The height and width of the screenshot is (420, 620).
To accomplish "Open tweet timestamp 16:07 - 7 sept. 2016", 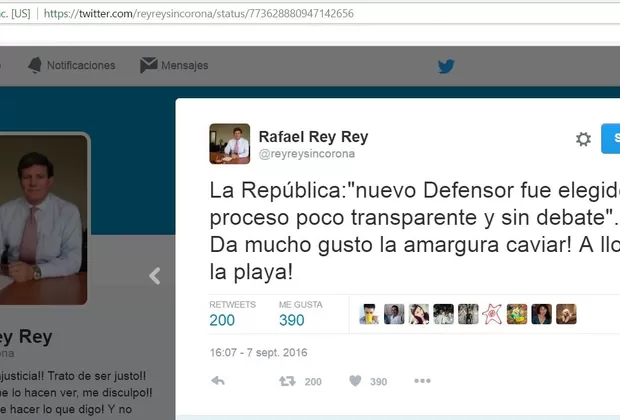I will [258, 352].
